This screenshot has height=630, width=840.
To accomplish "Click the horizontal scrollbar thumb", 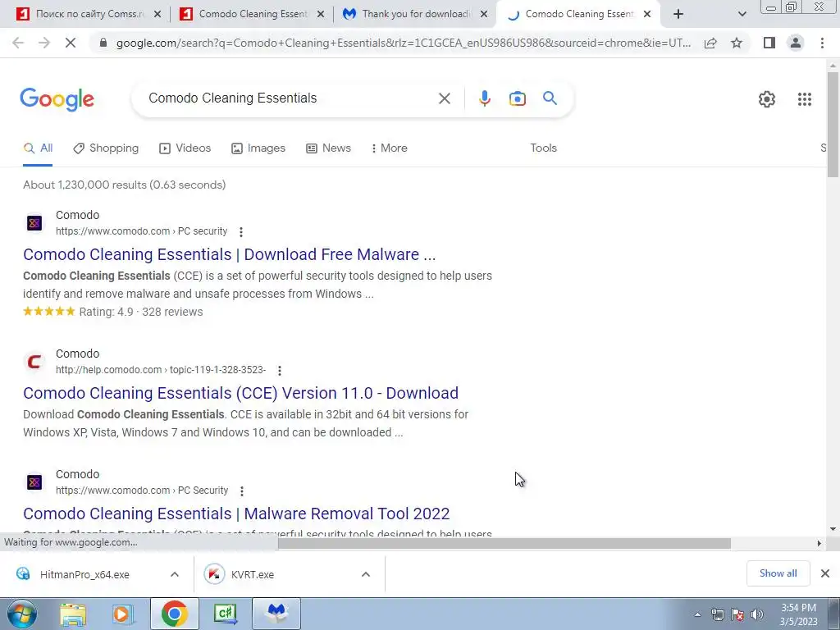I will click(x=504, y=543).
